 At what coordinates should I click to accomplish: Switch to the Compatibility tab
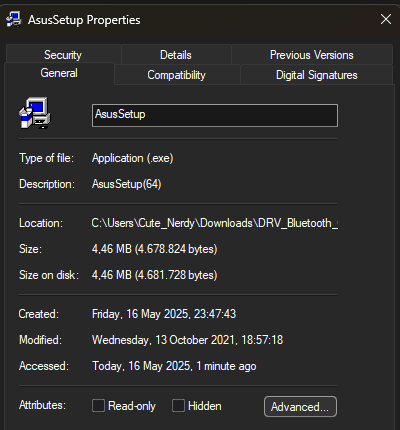coord(177,75)
